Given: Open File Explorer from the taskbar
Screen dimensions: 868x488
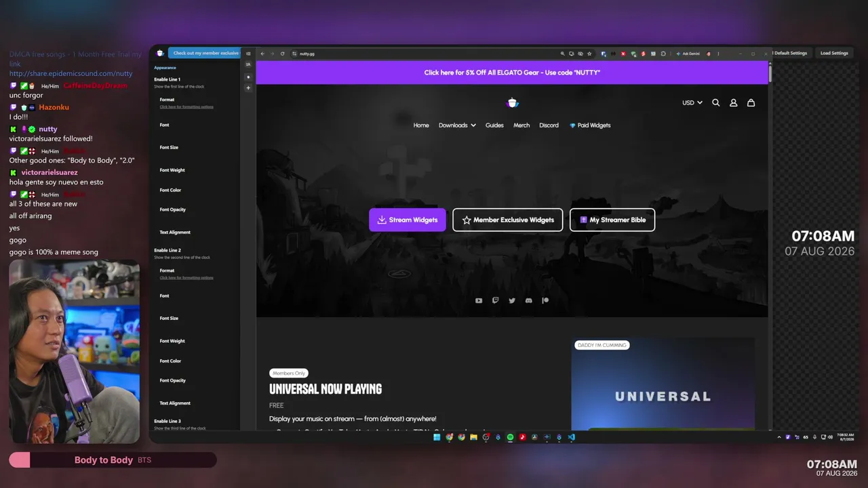Looking at the screenshot, I should click(473, 437).
